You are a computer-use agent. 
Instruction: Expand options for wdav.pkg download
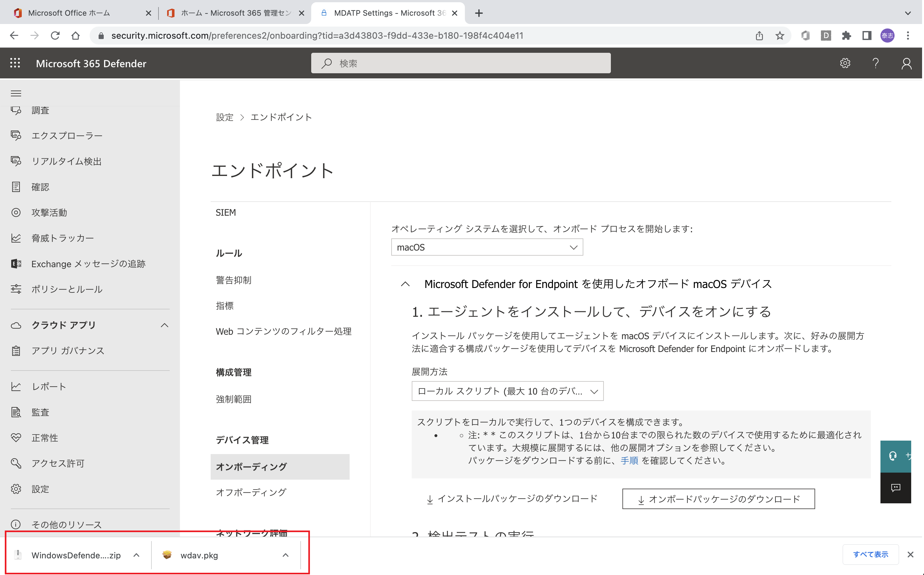[286, 555]
